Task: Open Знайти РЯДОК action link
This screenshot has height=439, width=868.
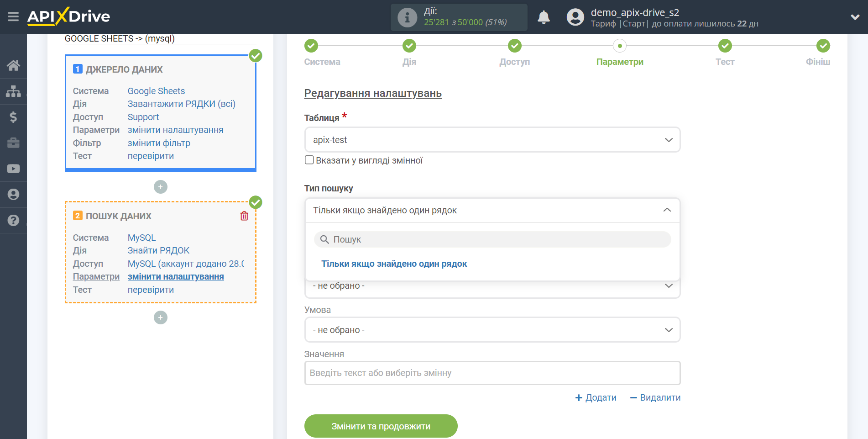Action: pyautogui.click(x=158, y=250)
